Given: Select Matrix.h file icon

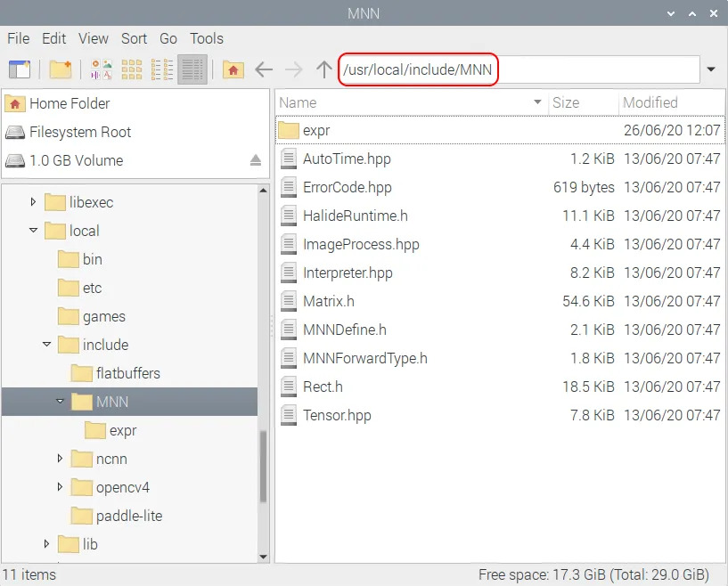Looking at the screenshot, I should click(289, 301).
